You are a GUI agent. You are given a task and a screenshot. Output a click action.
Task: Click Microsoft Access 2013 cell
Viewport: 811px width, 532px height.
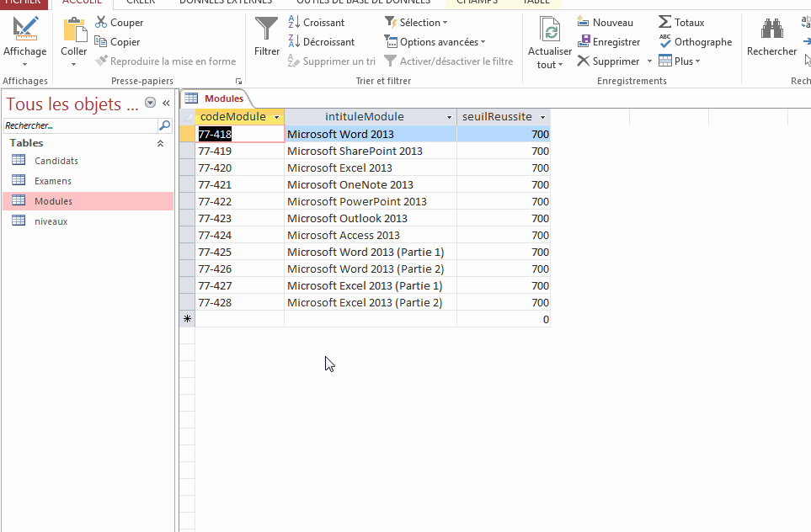tap(371, 235)
